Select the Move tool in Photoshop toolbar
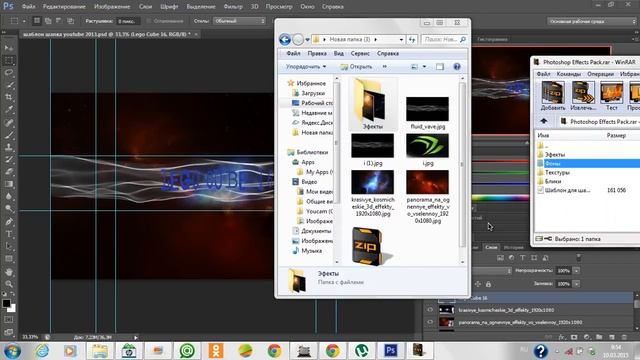The image size is (640, 360). (x=9, y=48)
